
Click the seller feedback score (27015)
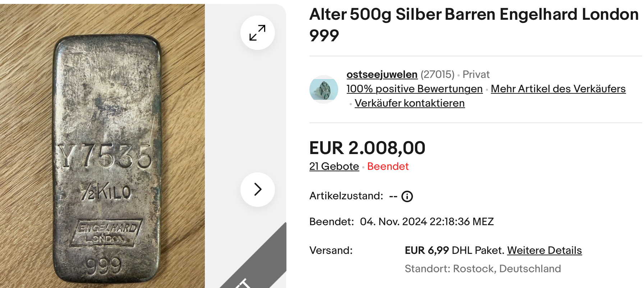coord(437,74)
